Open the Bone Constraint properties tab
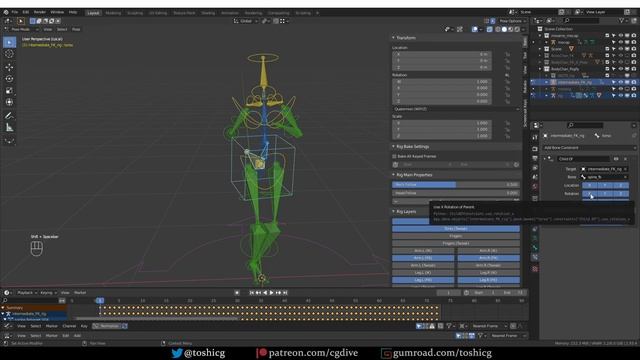Screen dimensions: 640x360 coord(535,257)
